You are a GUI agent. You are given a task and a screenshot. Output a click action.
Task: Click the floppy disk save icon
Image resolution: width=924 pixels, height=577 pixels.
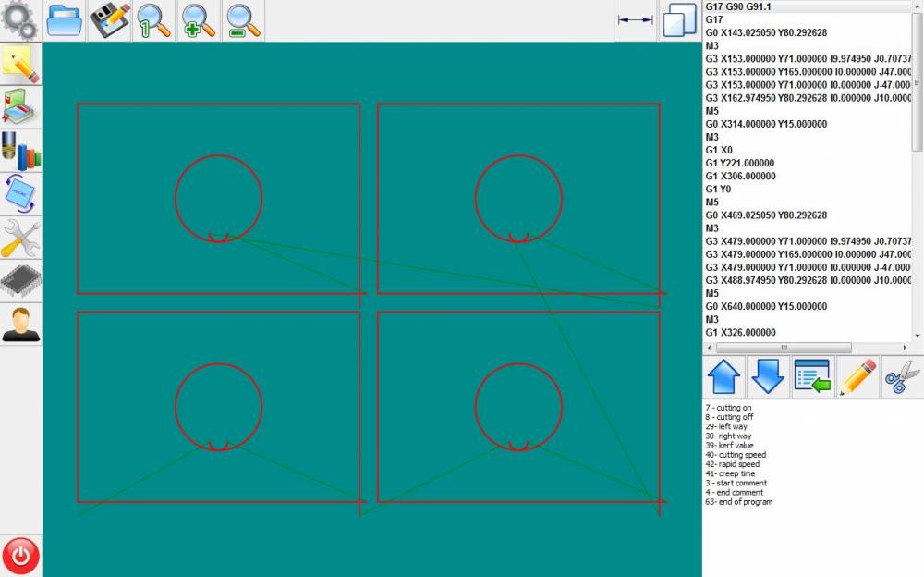[110, 20]
